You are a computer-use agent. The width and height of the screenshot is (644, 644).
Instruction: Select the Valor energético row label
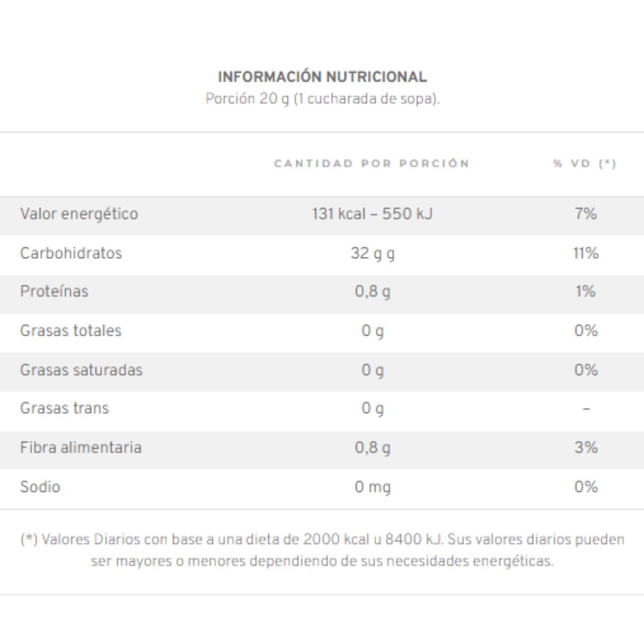(79, 215)
